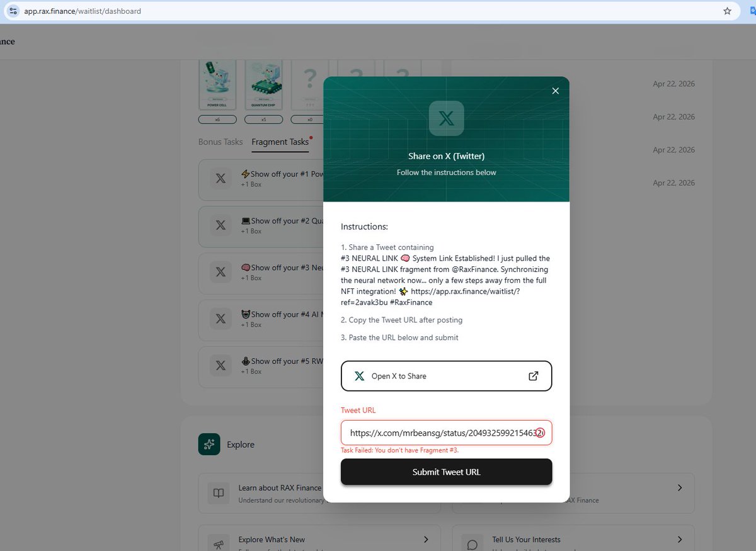Click the tweet text containing #3 NEURAL LINK
The width and height of the screenshot is (756, 551).
click(x=445, y=280)
